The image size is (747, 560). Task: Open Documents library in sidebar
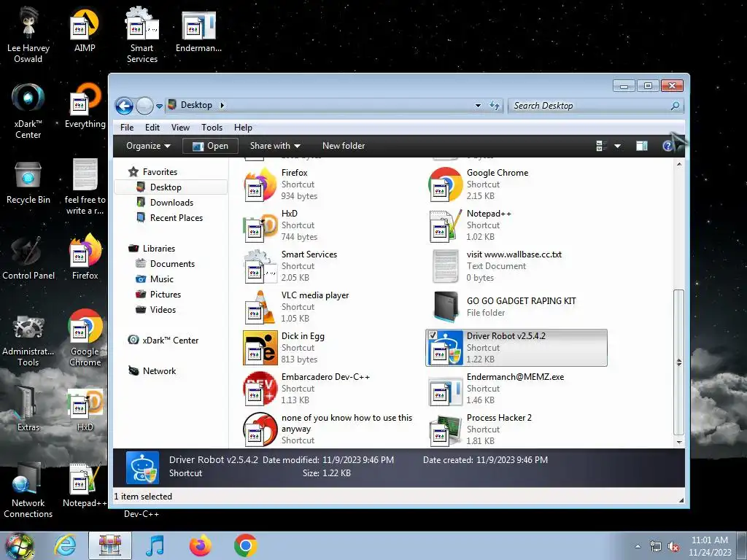pyautogui.click(x=172, y=263)
